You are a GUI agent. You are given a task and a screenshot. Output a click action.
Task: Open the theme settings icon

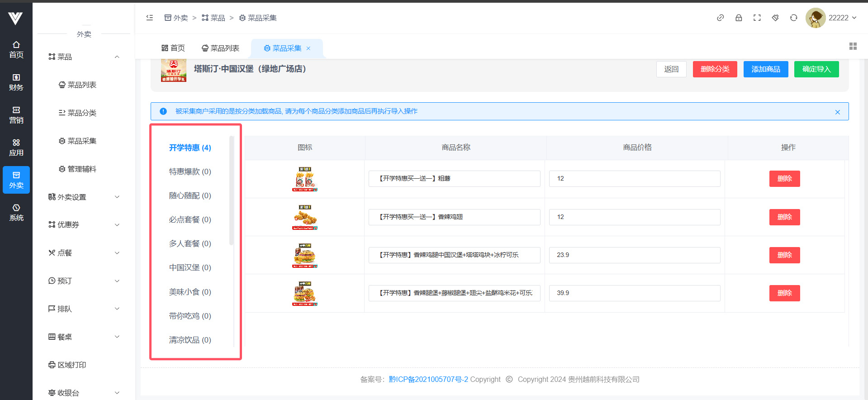[775, 18]
